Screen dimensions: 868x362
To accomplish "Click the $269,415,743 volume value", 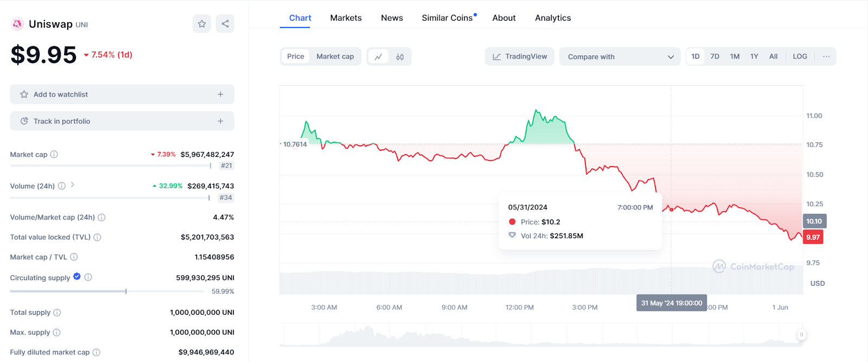I will coord(210,186).
